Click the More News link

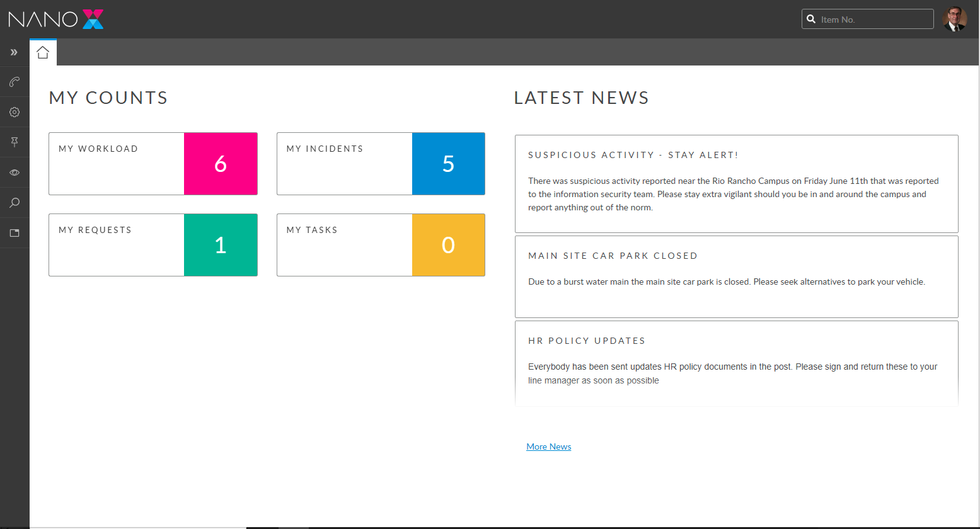pos(548,447)
